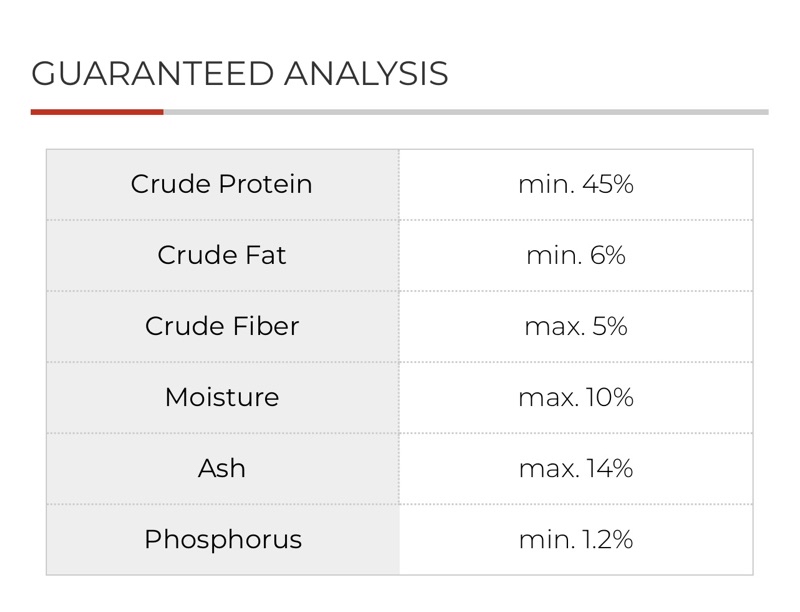800x612 pixels.
Task: Click the gray divider line under heading
Action: click(466, 112)
